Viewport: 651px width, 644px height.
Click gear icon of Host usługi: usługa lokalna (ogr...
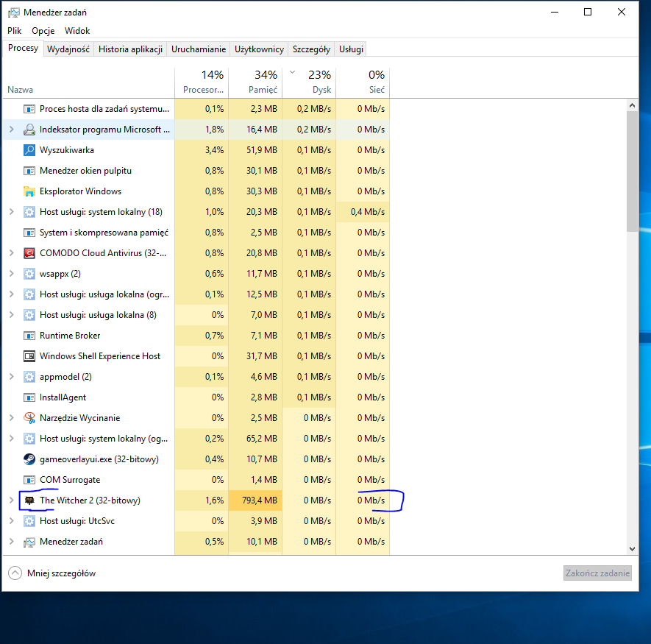click(29, 294)
